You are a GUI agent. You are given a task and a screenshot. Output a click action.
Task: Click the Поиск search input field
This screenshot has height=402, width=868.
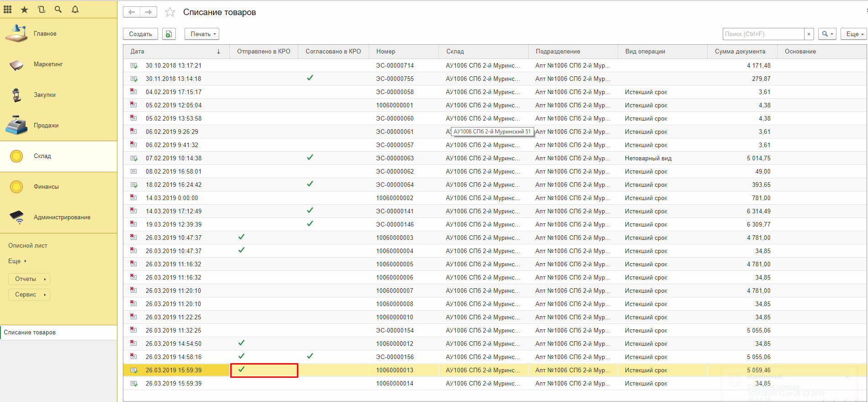763,34
